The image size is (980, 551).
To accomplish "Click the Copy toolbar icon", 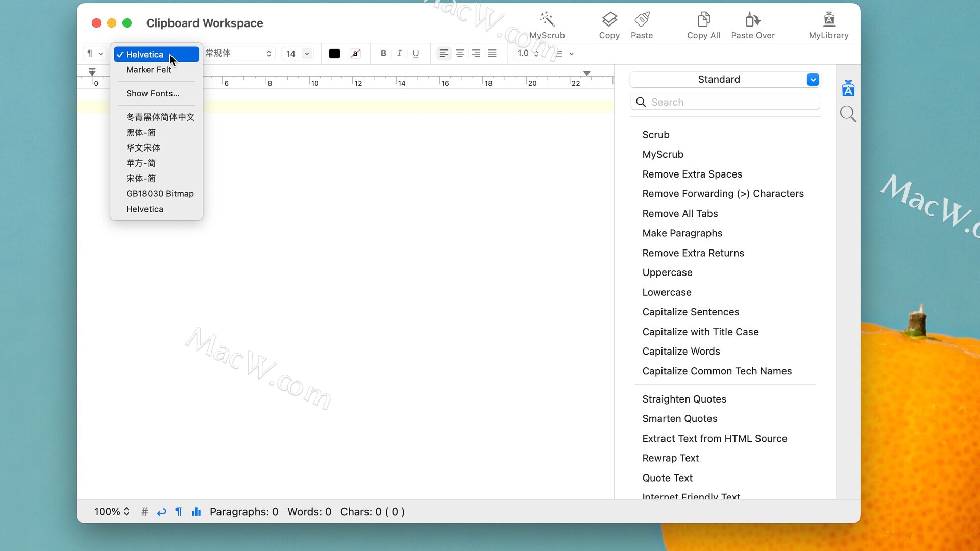I will (x=609, y=20).
